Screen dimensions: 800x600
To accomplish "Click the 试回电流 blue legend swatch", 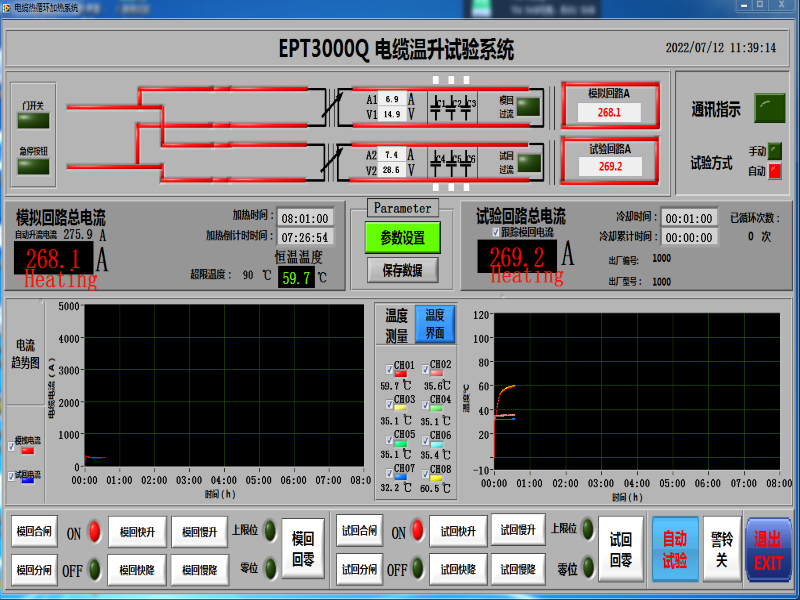I will [x=28, y=480].
